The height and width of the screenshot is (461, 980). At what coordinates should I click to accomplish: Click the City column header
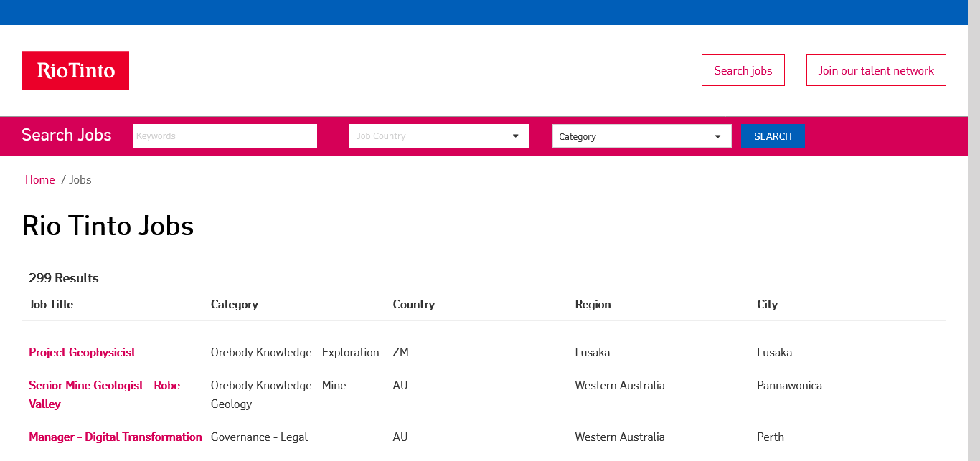point(767,304)
